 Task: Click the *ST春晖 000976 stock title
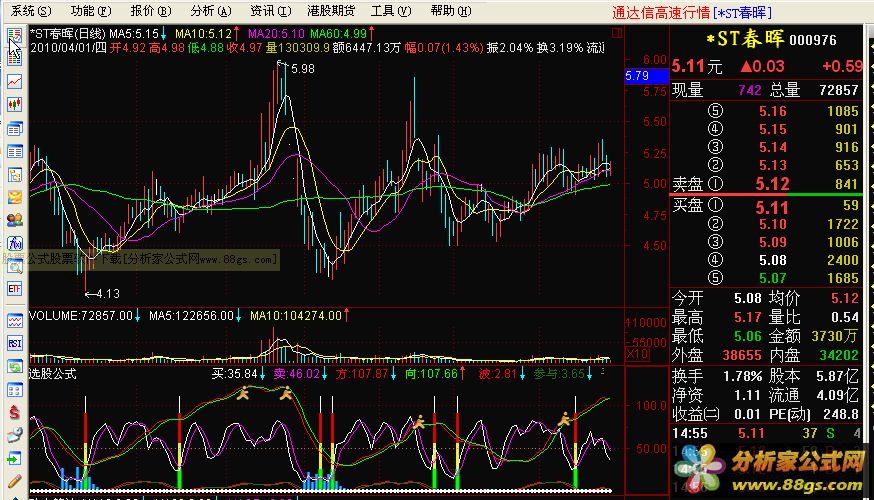771,39
